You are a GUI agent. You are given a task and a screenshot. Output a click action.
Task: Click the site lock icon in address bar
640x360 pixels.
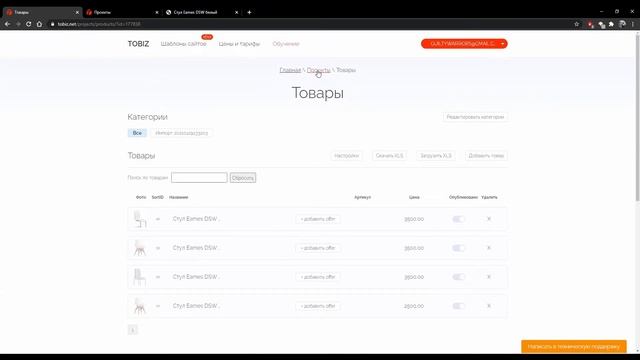52,24
